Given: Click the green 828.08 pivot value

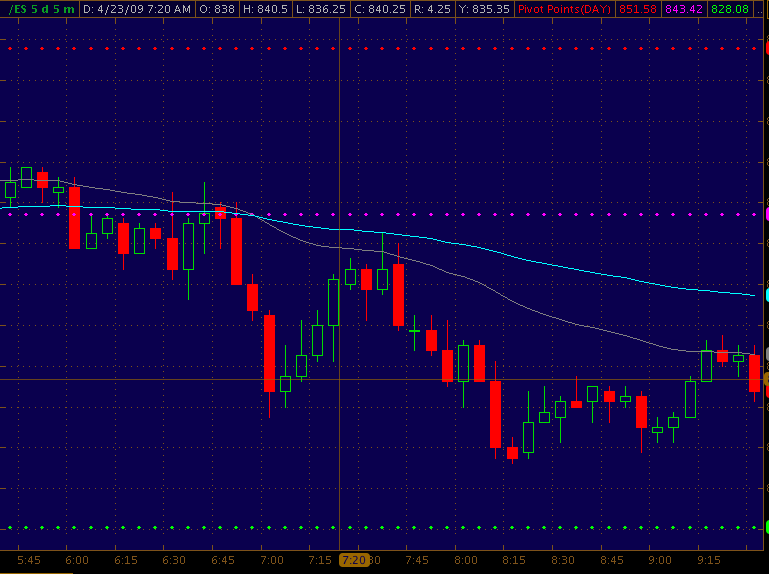Looking at the screenshot, I should point(730,9).
